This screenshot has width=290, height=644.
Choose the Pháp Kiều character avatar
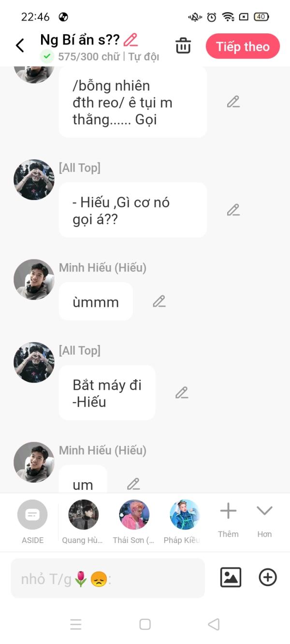pyautogui.click(x=185, y=515)
